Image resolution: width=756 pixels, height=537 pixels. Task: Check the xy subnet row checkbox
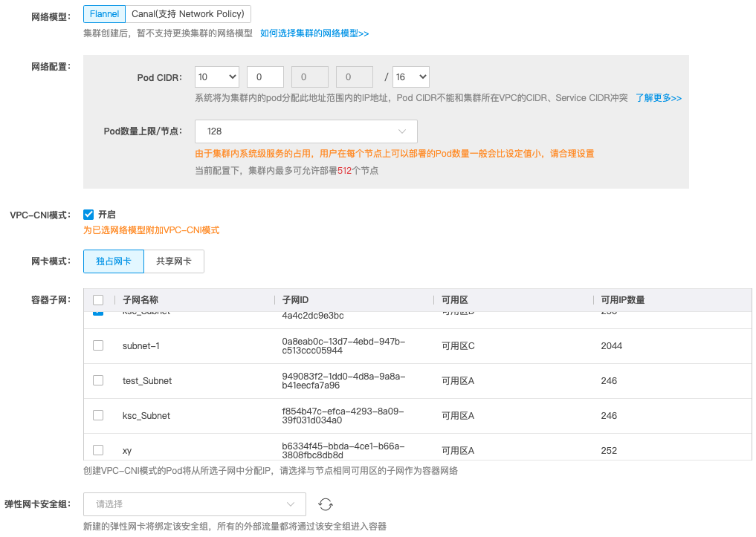click(98, 450)
